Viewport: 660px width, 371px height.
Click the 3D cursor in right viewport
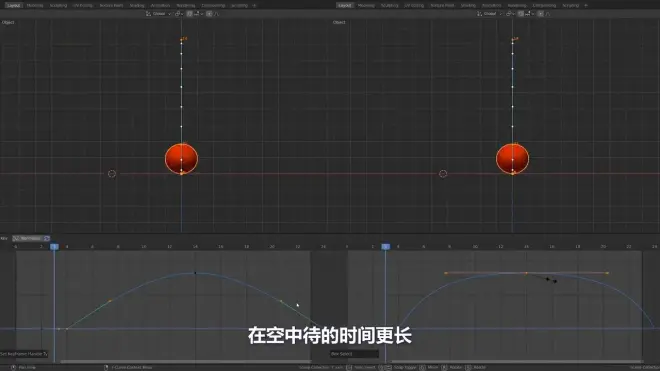tap(443, 173)
